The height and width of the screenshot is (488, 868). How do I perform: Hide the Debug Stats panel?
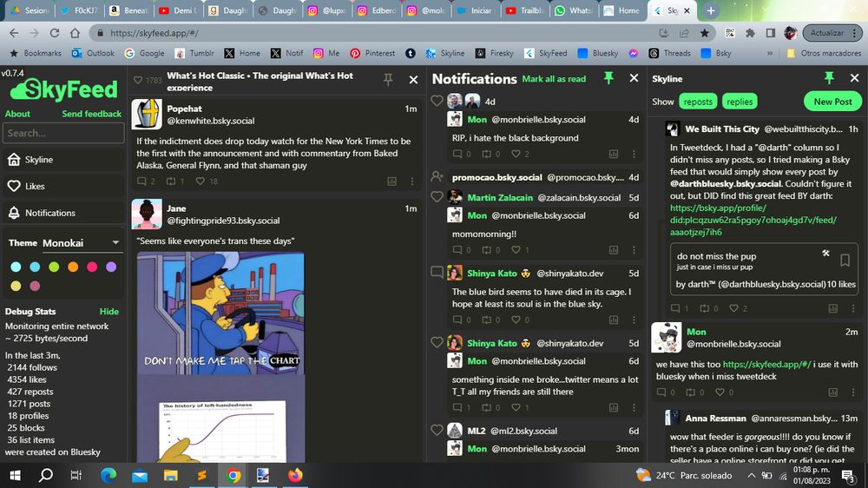click(109, 312)
